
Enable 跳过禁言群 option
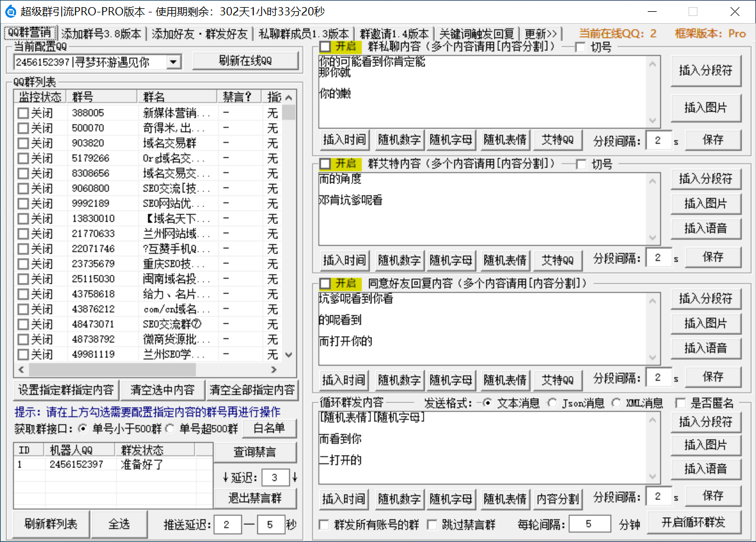pyautogui.click(x=432, y=524)
